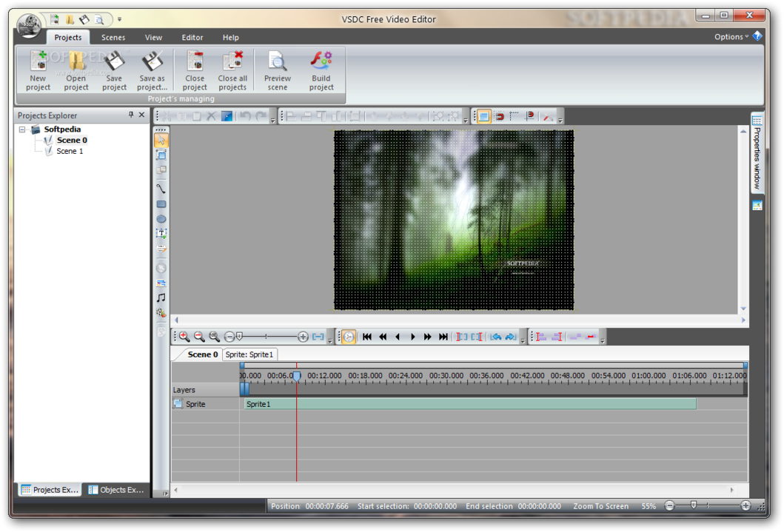Click the fast rewind double-arrow button

pos(383,337)
